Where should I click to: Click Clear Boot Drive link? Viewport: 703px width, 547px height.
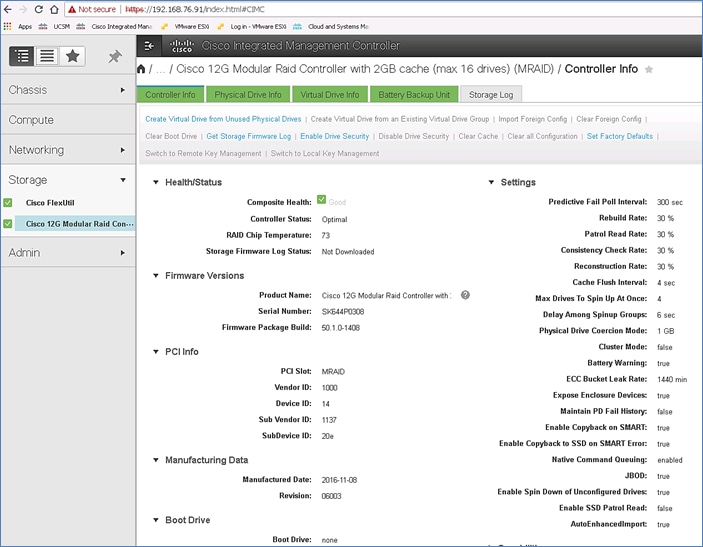(x=171, y=136)
